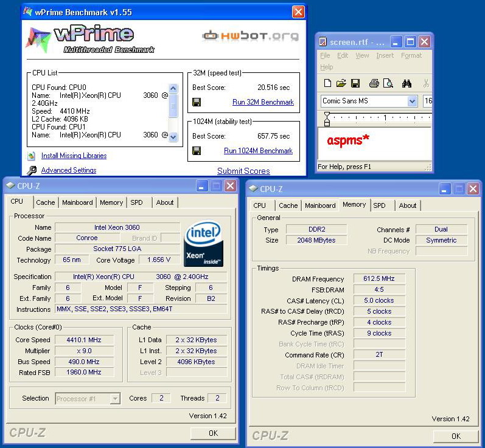Image resolution: width=485 pixels, height=448 pixels.
Task: Minimize the screen.rtf WordPad window
Action: click(x=396, y=41)
